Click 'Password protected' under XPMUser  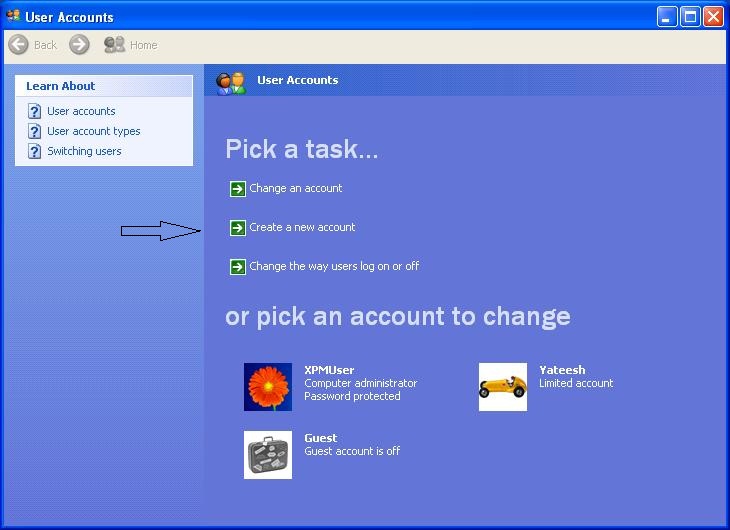click(352, 396)
